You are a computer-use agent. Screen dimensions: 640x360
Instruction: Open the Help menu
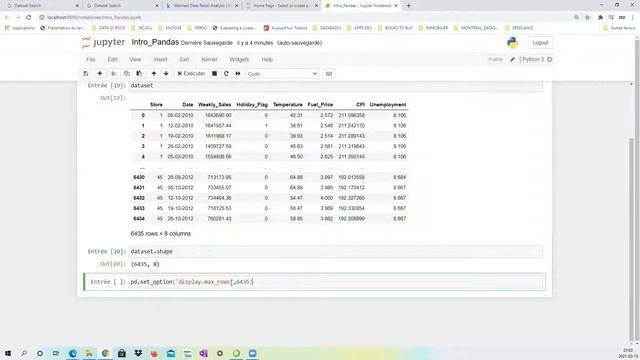click(267, 60)
